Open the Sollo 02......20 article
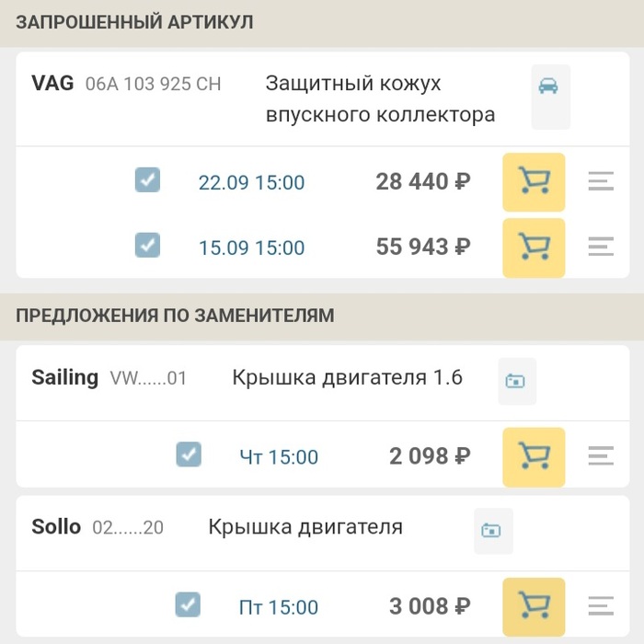The image size is (644, 644). (x=128, y=528)
